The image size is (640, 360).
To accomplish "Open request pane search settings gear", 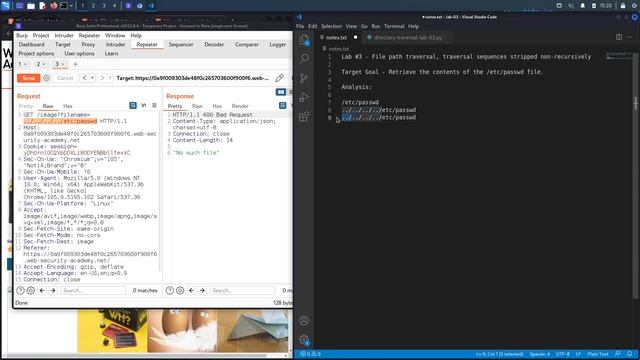I will (x=31, y=290).
